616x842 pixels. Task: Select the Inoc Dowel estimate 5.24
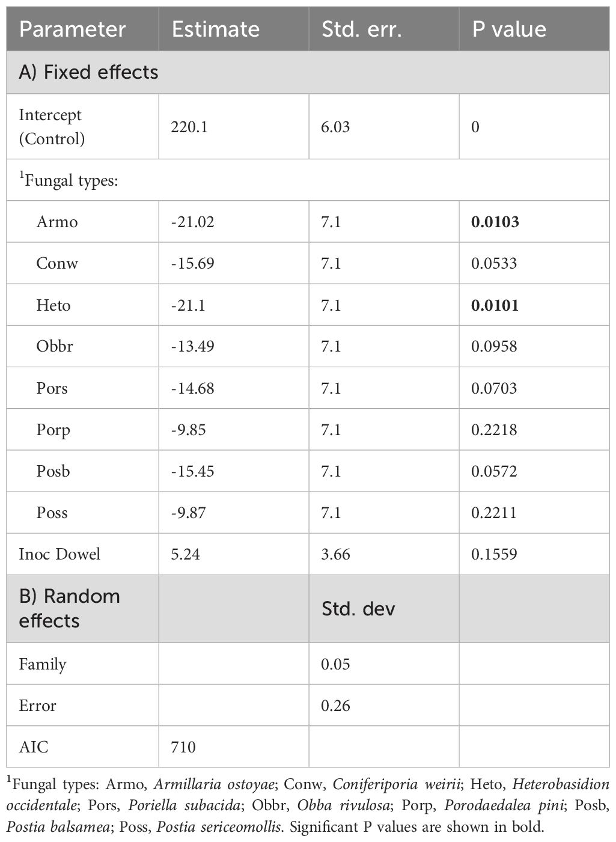tap(184, 554)
